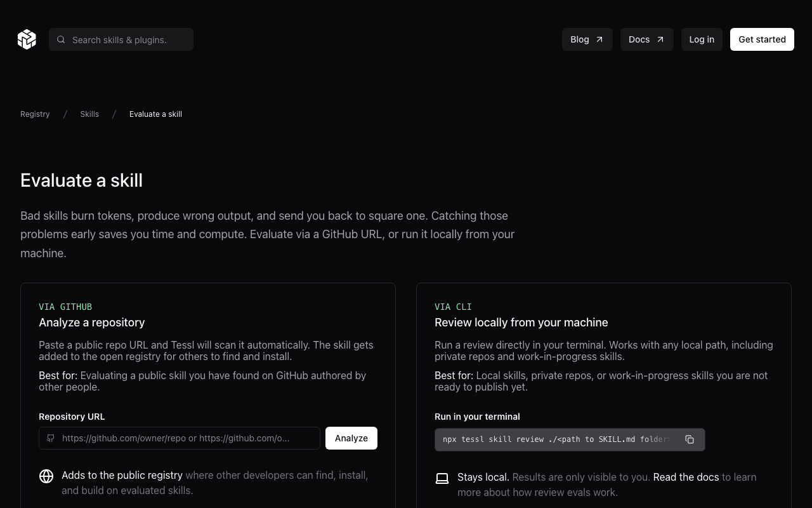The width and height of the screenshot is (812, 508).
Task: Click the Analyze button
Action: tap(351, 438)
